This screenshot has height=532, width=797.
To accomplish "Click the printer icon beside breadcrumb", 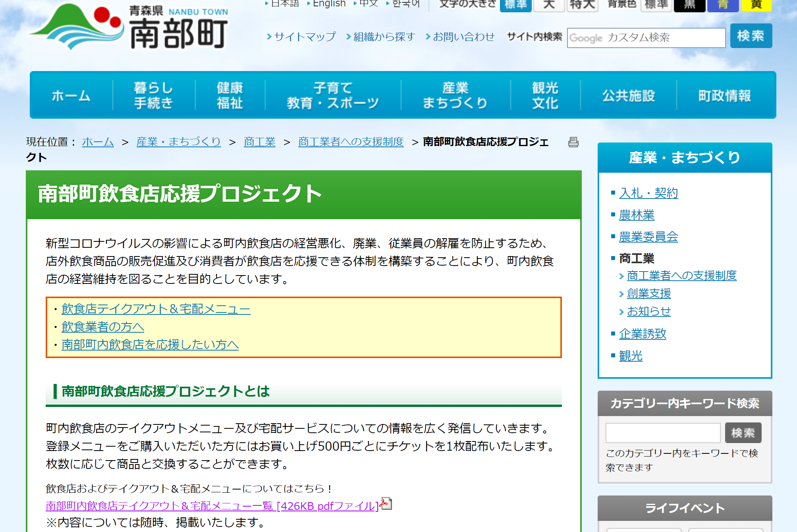I will [x=573, y=142].
